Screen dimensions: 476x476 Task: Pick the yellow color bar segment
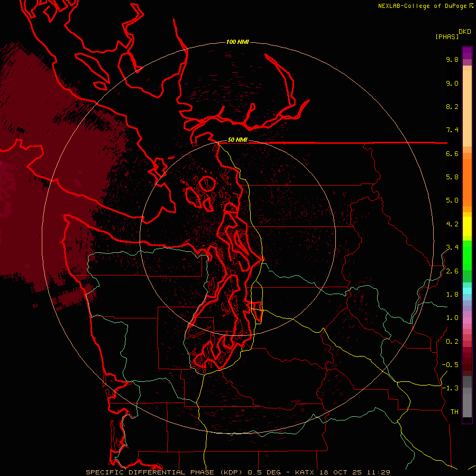[467, 226]
